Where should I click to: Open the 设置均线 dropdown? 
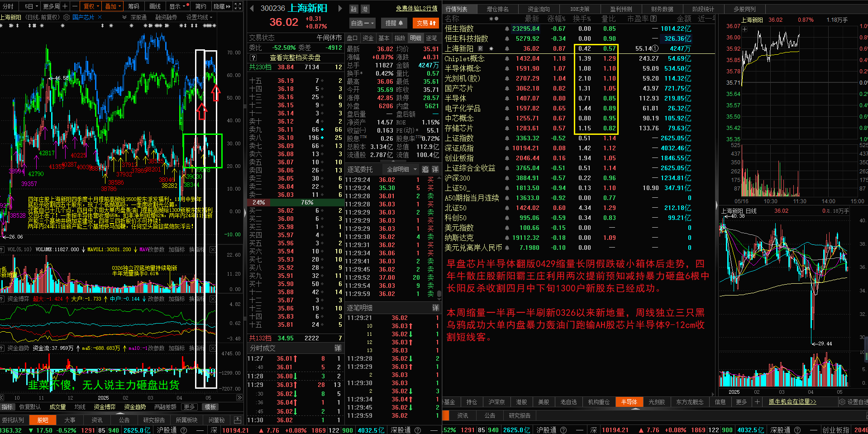click(199, 17)
